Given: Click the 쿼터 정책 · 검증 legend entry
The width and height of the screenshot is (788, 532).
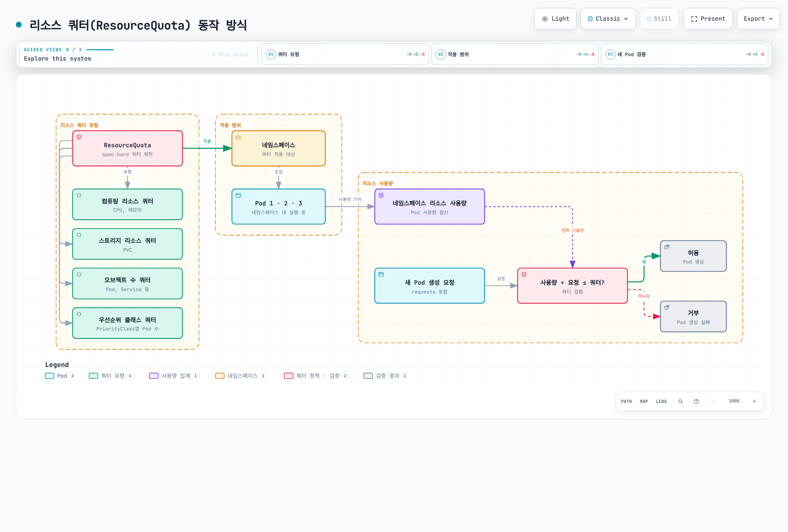Looking at the screenshot, I should pos(316,376).
